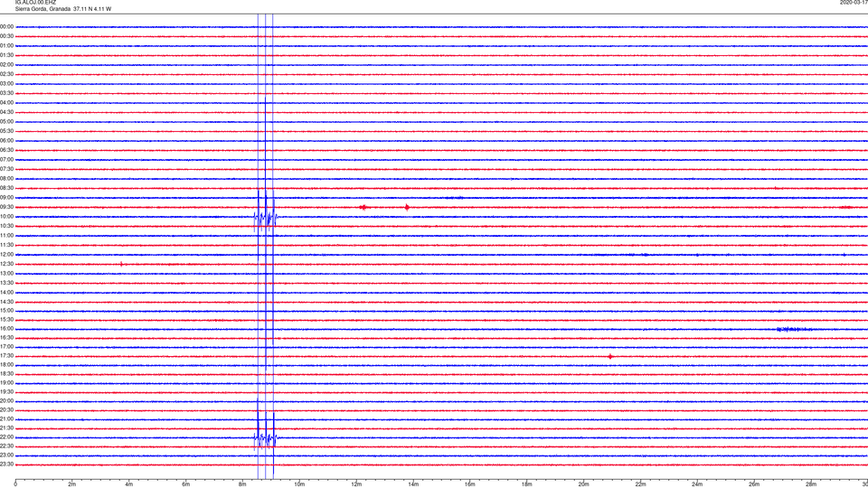The height and width of the screenshot is (488, 868).
Task: Click the 4m tick on the minutes axis
Action: pos(129,484)
